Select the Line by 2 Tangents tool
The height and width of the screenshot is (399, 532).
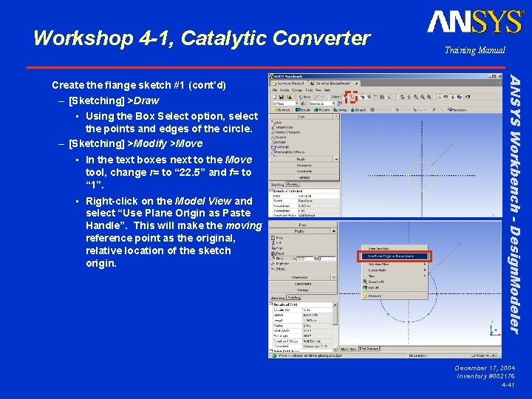click(x=286, y=132)
